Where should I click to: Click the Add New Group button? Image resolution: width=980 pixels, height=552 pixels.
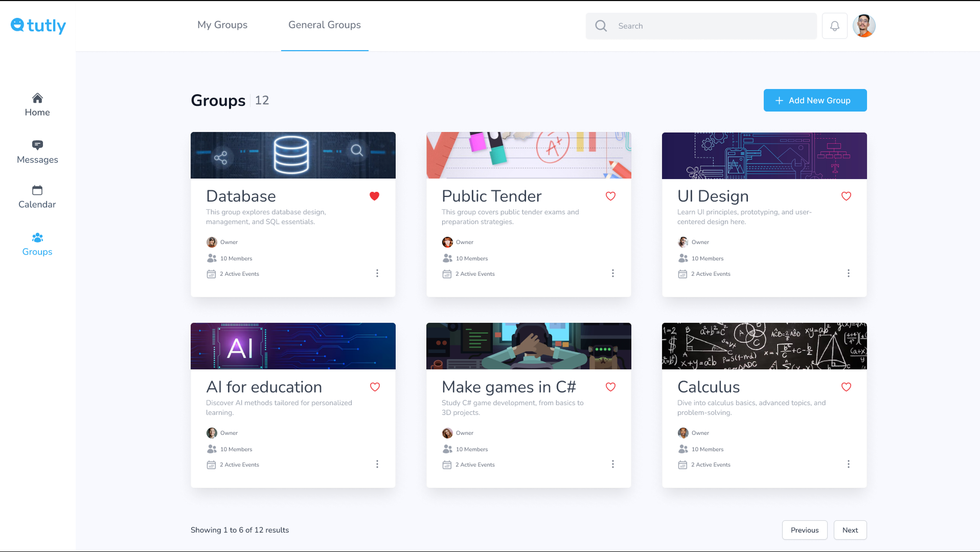coord(815,100)
